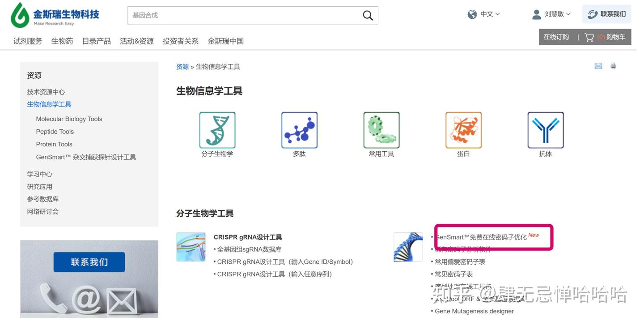Expand the 刘慧敏 account dropdown
Image resolution: width=644 pixels, height=321 pixels.
point(557,14)
